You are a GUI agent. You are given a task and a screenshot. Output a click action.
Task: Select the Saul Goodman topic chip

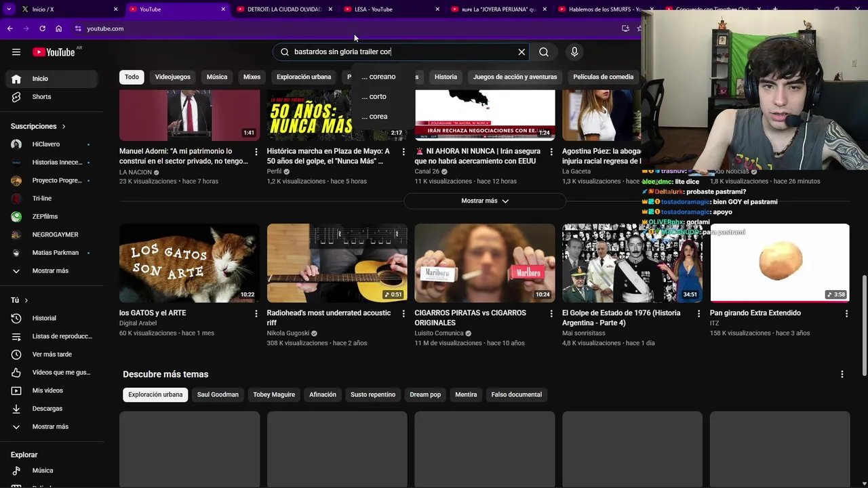[218, 394]
